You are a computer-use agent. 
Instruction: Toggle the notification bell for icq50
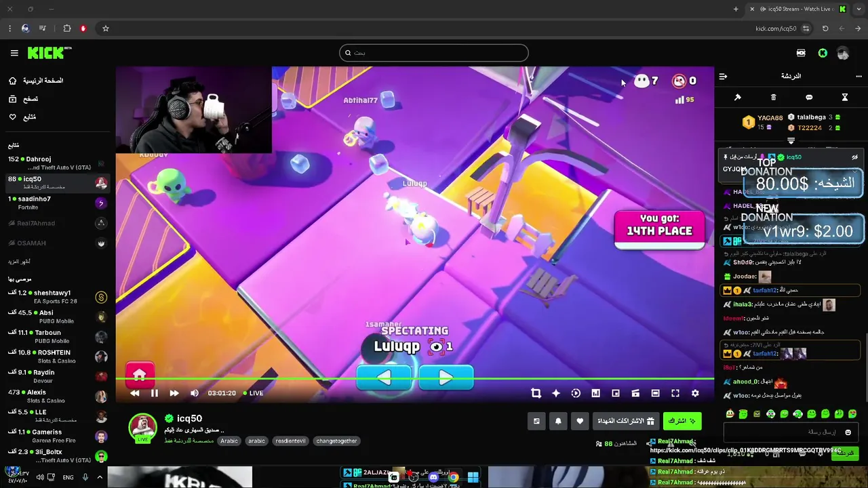[558, 421]
